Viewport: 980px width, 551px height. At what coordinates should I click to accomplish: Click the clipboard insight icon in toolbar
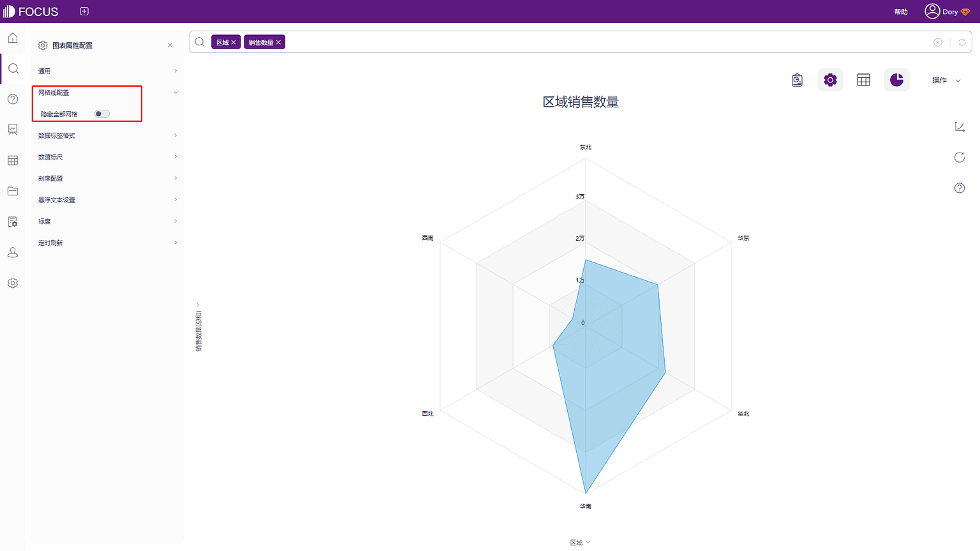(797, 80)
